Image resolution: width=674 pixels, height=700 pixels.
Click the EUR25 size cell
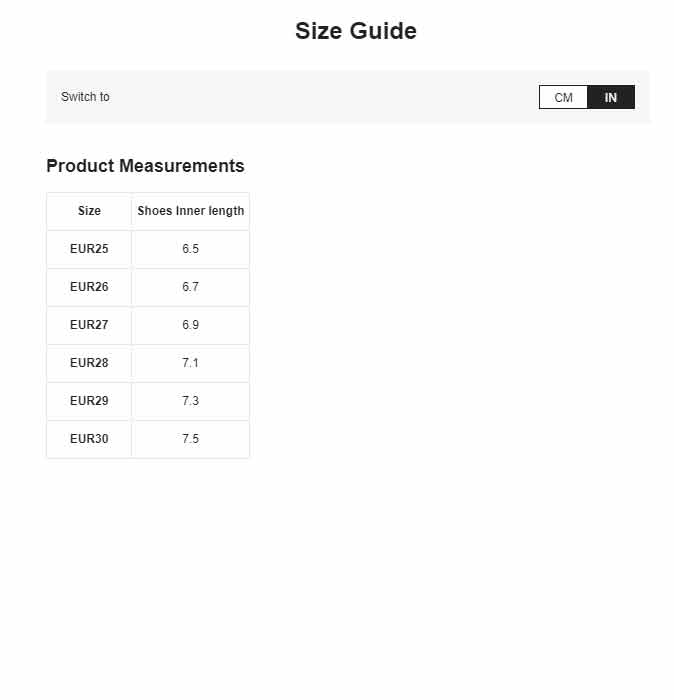click(89, 249)
